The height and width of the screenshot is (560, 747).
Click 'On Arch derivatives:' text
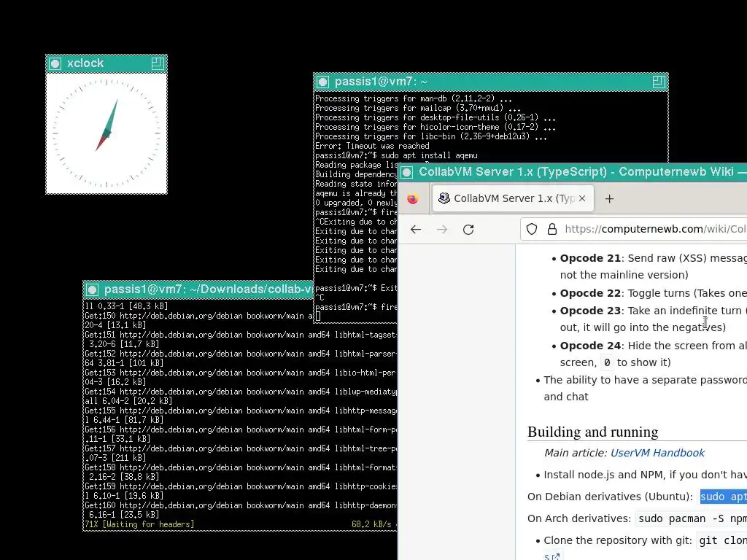click(578, 518)
